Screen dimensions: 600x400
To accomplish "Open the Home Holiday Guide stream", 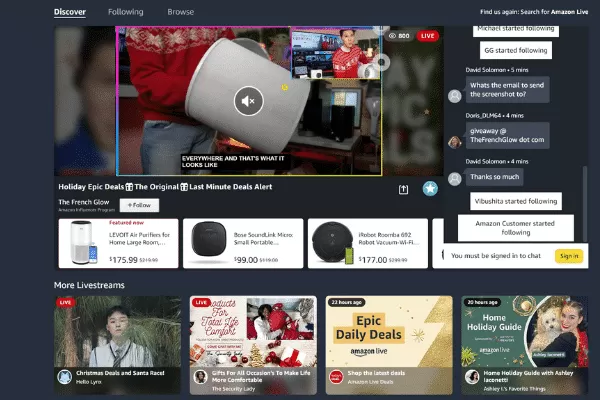I will click(525, 345).
